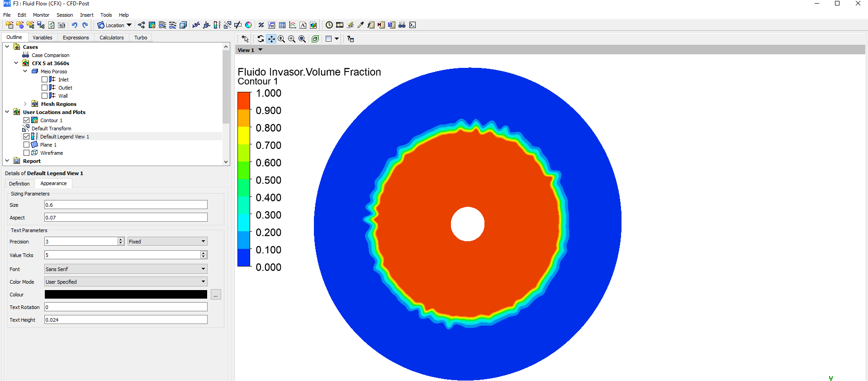This screenshot has height=381, width=868.
Task: Expand the Mesh Regions tree node
Action: tap(25, 104)
